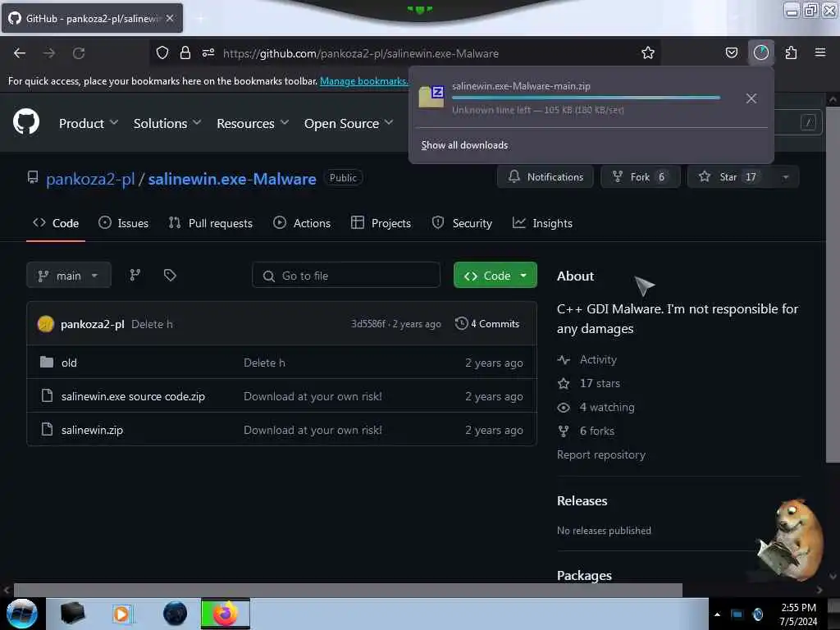840x630 pixels.
Task: Open the media player taskbar icon
Action: coord(121,614)
